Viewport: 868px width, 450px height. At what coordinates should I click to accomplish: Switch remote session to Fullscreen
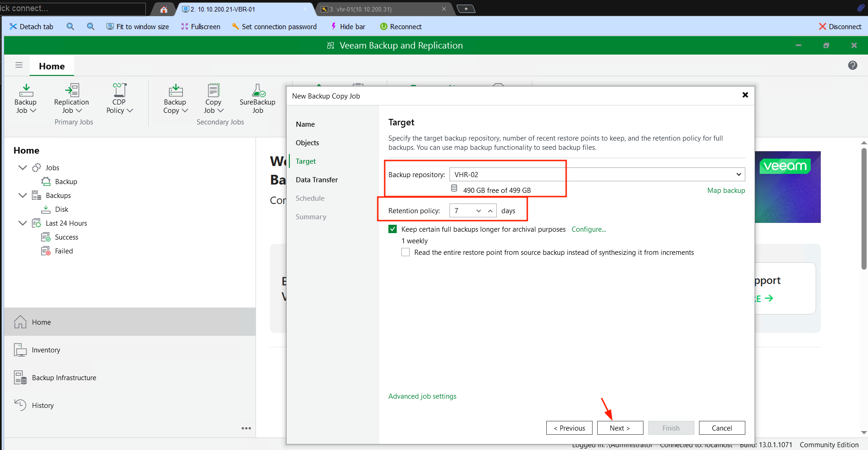pos(200,26)
